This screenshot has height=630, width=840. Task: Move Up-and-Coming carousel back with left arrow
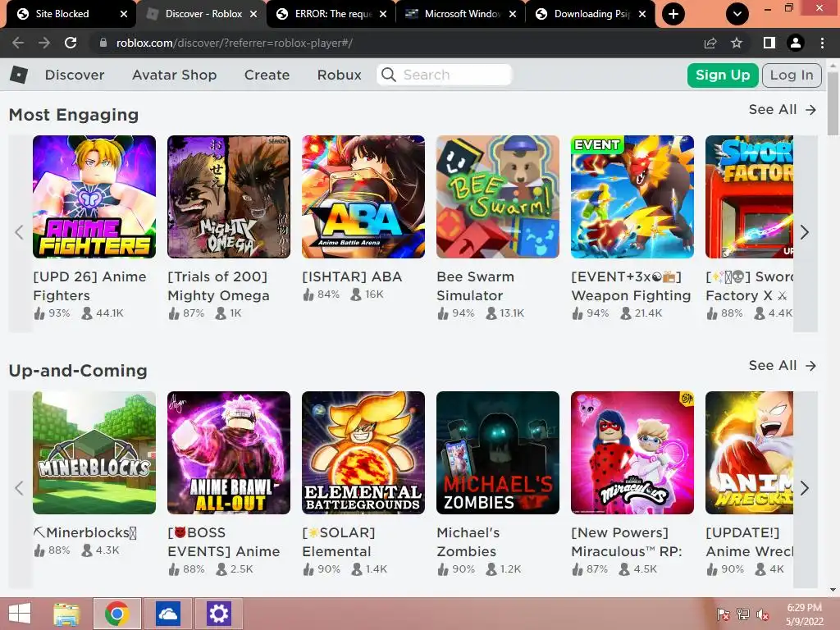[20, 488]
